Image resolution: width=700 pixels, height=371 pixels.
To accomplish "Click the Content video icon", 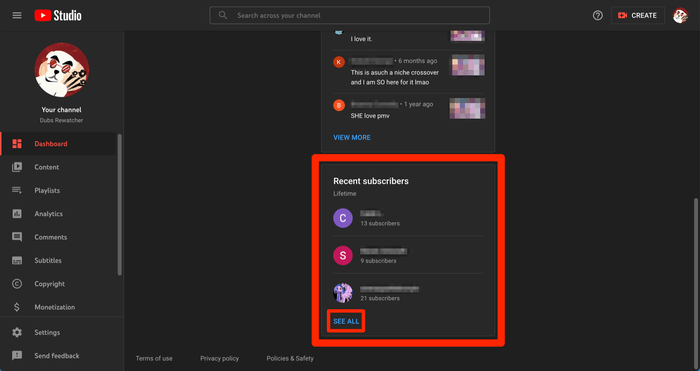I will (x=17, y=167).
